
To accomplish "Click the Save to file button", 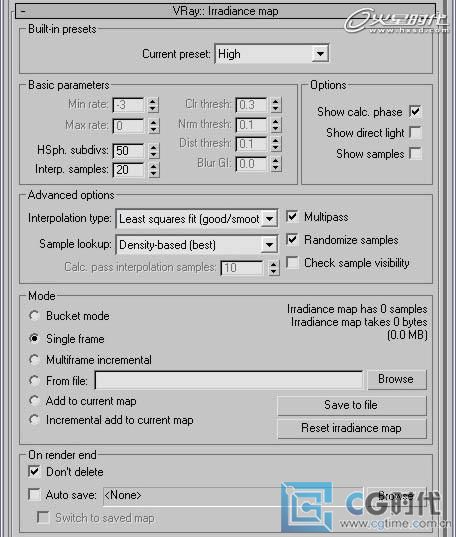I will click(352, 405).
